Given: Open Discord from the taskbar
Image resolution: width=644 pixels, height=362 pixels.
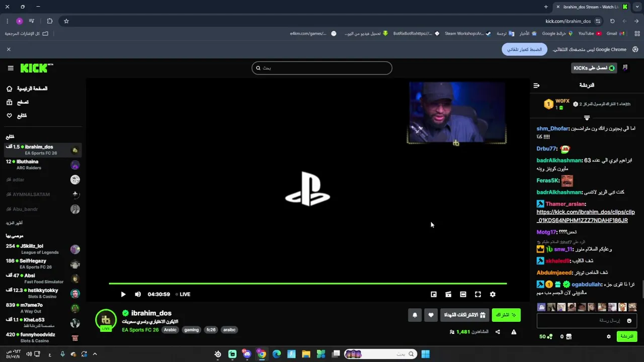Looking at the screenshot, I should (x=247, y=354).
